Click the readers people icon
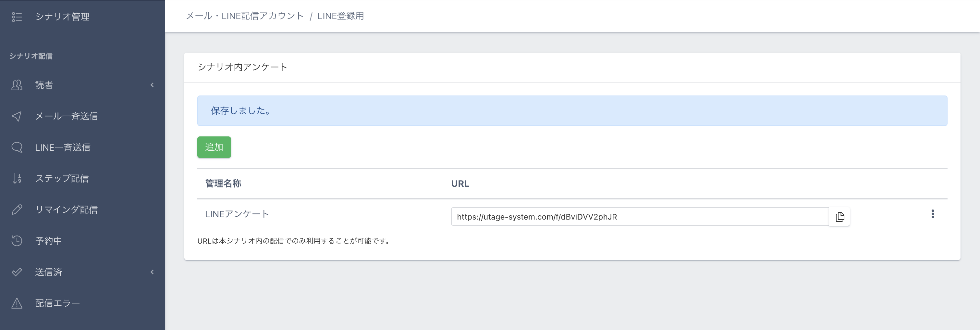The width and height of the screenshot is (980, 330). [17, 85]
